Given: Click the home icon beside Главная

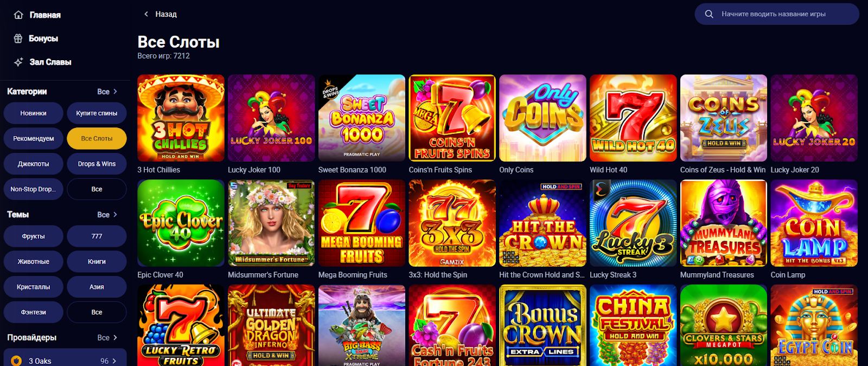Looking at the screenshot, I should [18, 15].
